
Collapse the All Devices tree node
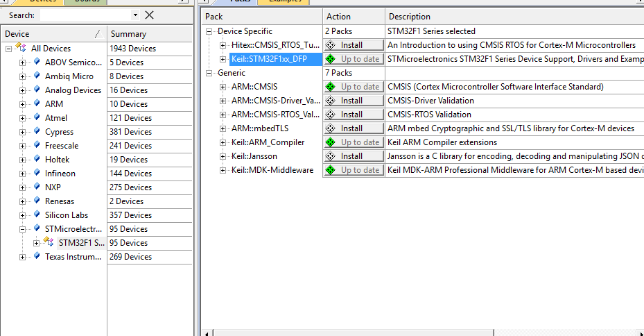pos(8,49)
